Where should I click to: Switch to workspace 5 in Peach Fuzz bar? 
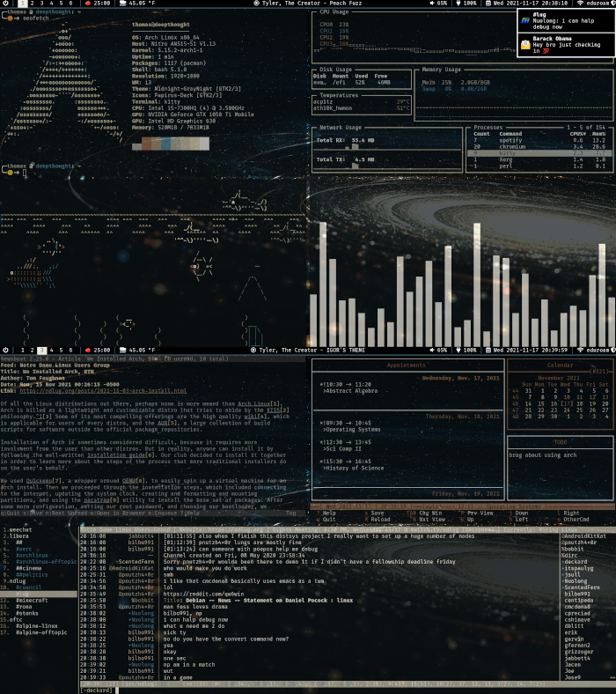[61, 4]
